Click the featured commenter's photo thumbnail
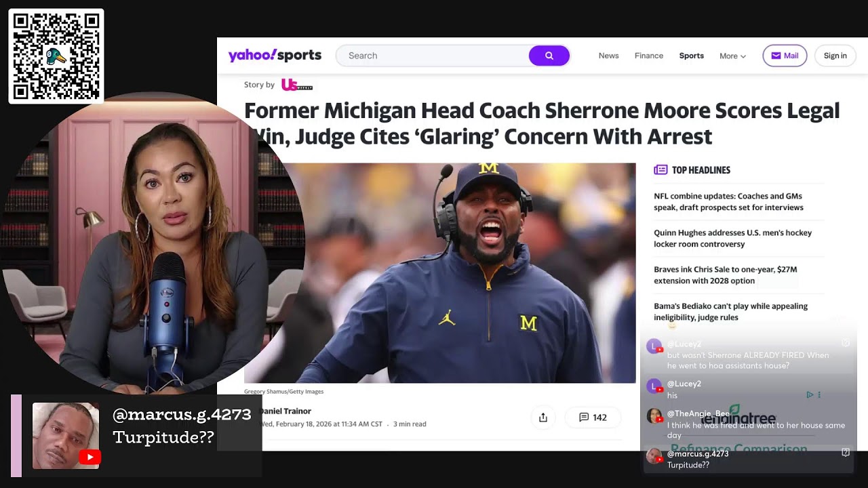Screen dimensions: 868x488 click(66, 436)
